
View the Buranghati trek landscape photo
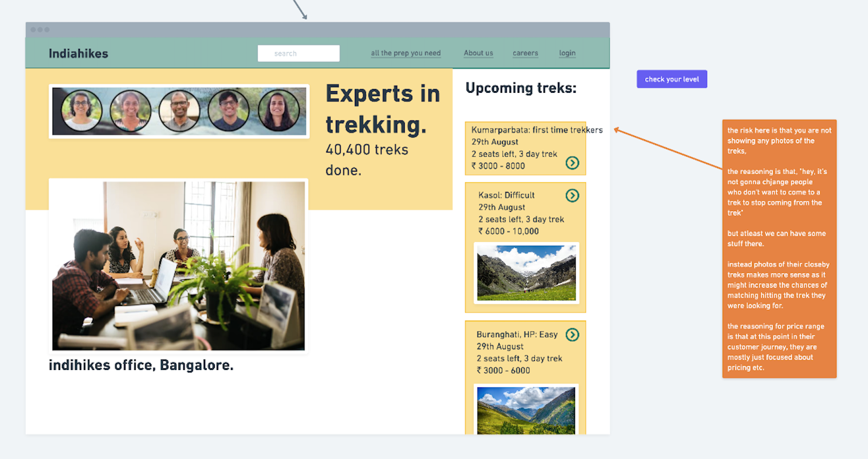point(526,410)
